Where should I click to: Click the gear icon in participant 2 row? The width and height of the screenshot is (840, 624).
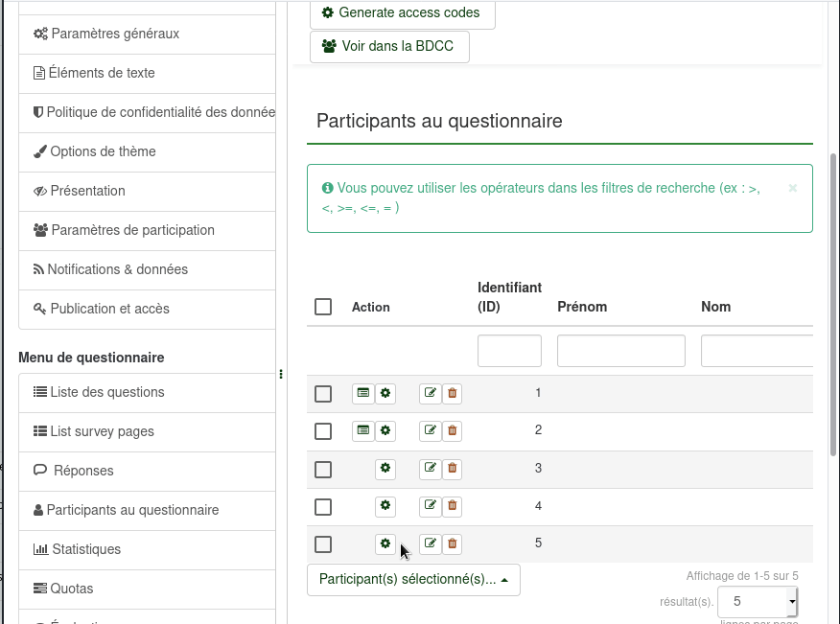click(385, 430)
